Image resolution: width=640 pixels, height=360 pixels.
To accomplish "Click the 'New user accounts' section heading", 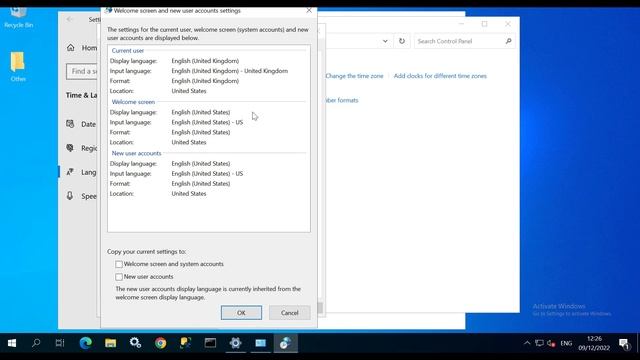I will pyautogui.click(x=136, y=153).
